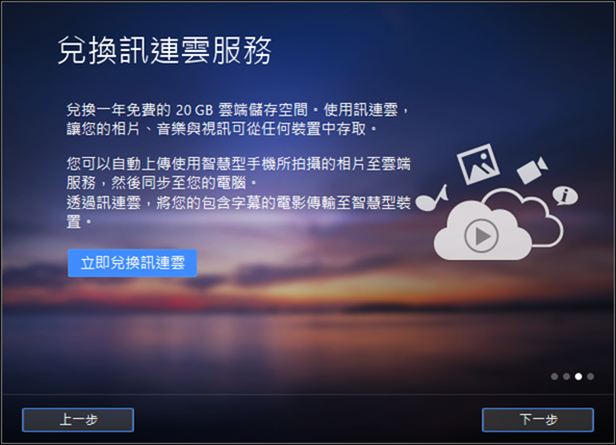Go back with 上一步 button
This screenshot has height=445, width=616.
(78, 419)
